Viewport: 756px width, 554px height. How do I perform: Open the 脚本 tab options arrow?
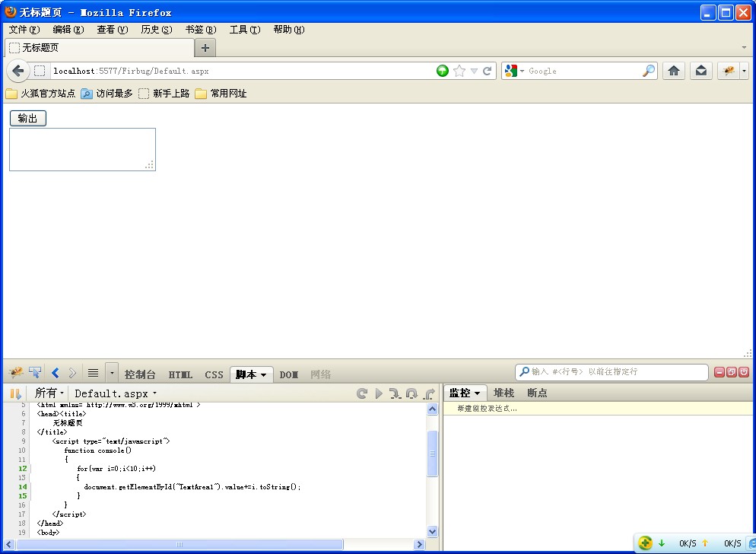(x=264, y=375)
